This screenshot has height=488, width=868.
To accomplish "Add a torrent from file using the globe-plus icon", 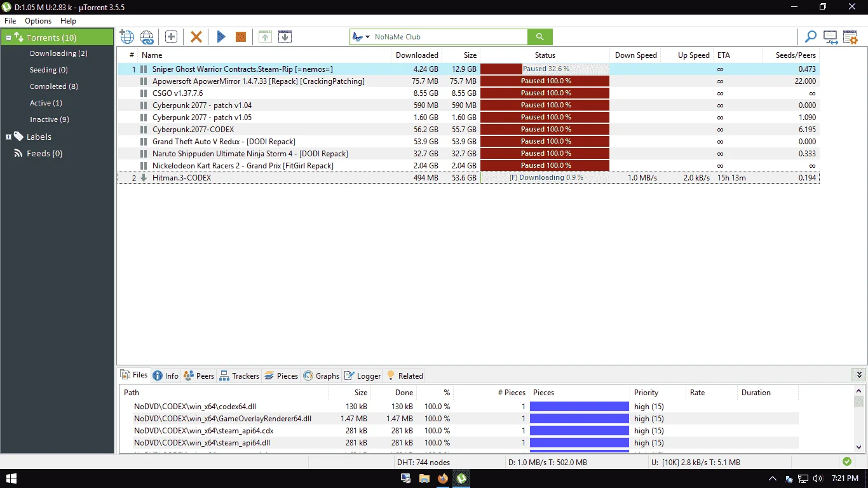I will point(127,37).
